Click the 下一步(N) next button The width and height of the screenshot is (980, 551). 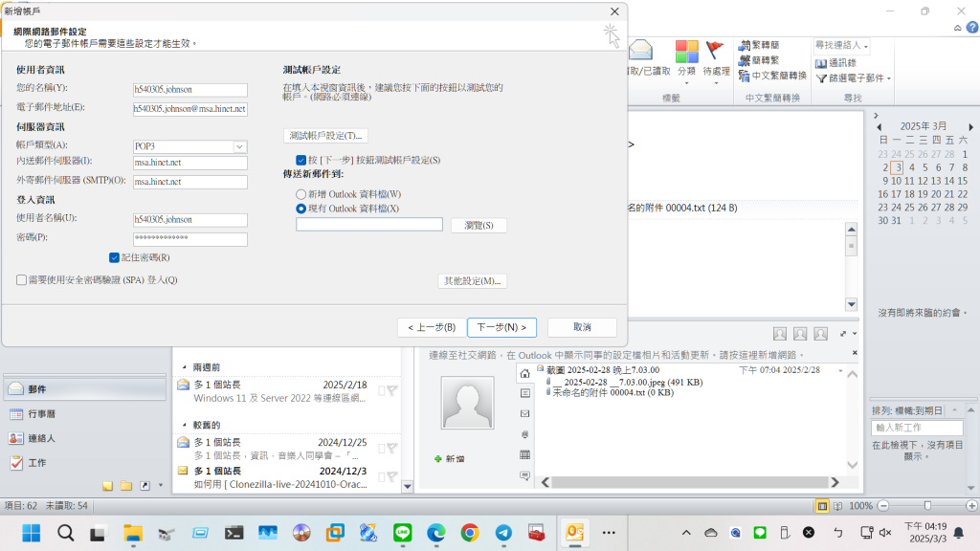(501, 327)
